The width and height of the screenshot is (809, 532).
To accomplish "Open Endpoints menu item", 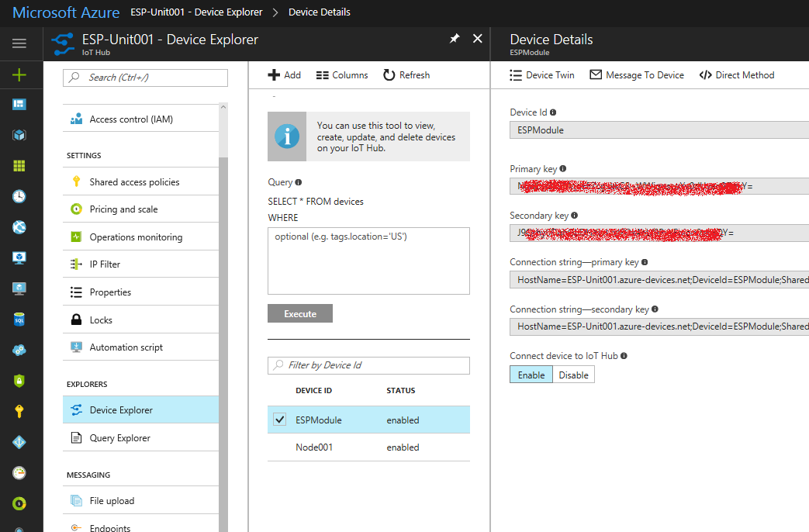I will tap(140, 525).
